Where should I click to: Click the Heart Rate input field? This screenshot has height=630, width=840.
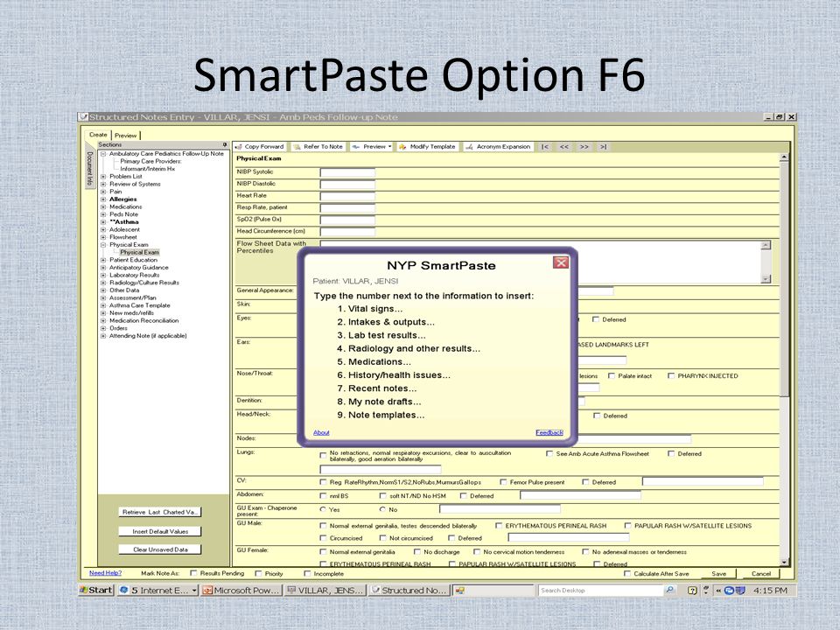(x=347, y=196)
